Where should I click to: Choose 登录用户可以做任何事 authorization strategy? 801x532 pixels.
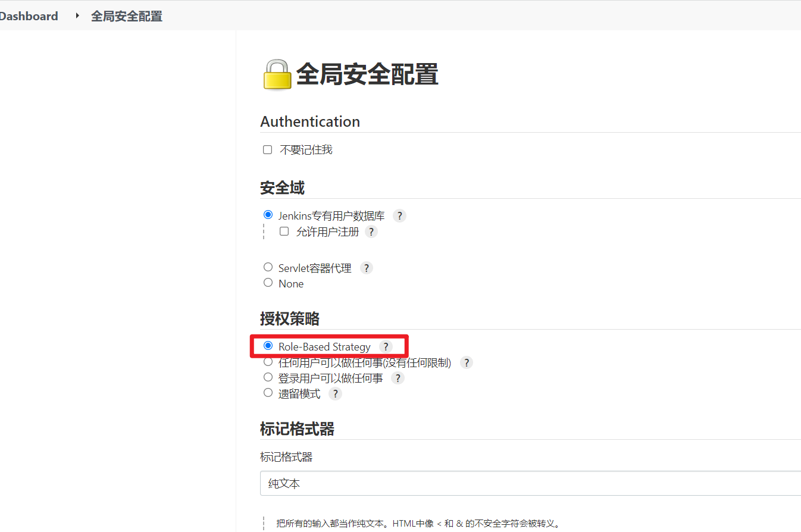(268, 377)
